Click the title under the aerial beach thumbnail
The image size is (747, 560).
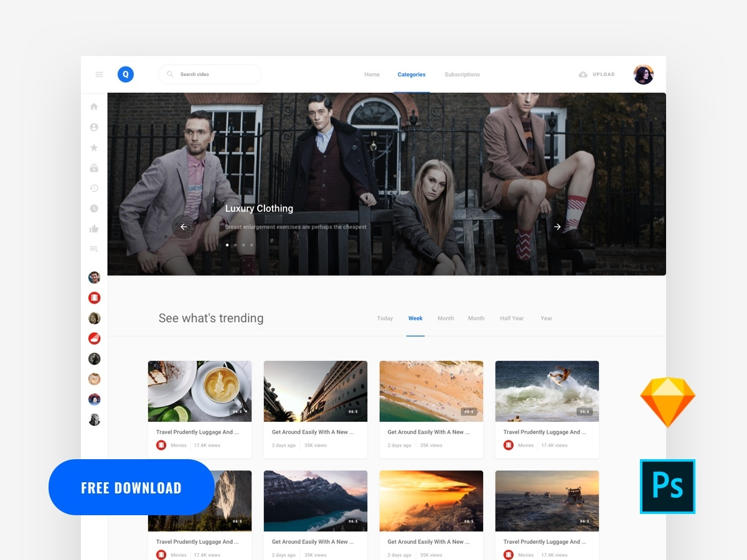click(x=429, y=432)
